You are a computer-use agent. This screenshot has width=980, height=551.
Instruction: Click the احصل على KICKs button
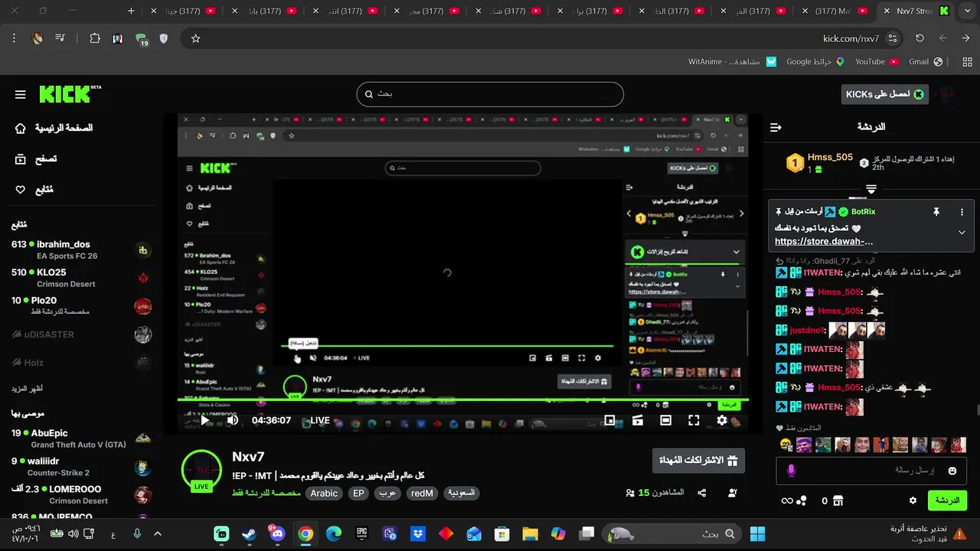point(884,94)
